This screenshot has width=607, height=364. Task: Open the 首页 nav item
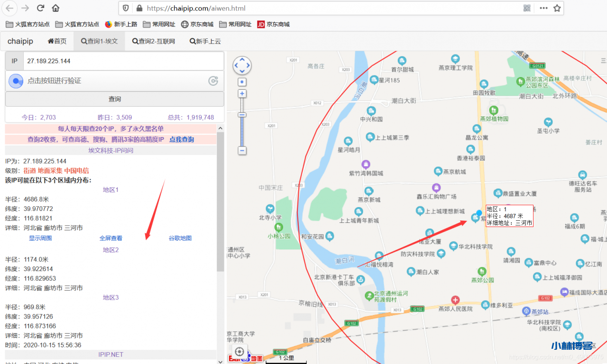click(x=57, y=41)
